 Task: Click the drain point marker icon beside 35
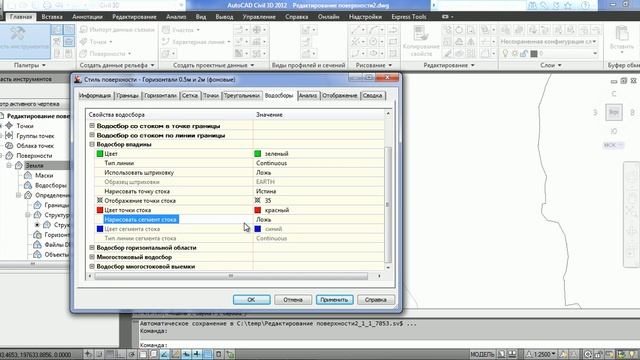(258, 200)
